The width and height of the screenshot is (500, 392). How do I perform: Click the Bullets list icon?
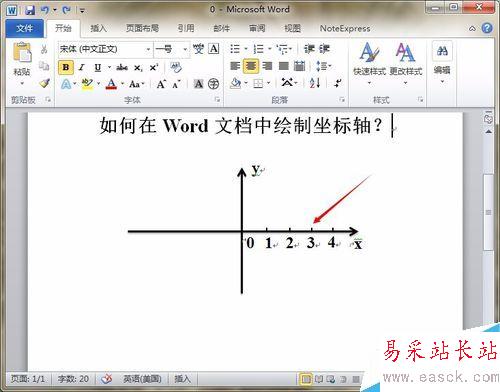(x=235, y=49)
